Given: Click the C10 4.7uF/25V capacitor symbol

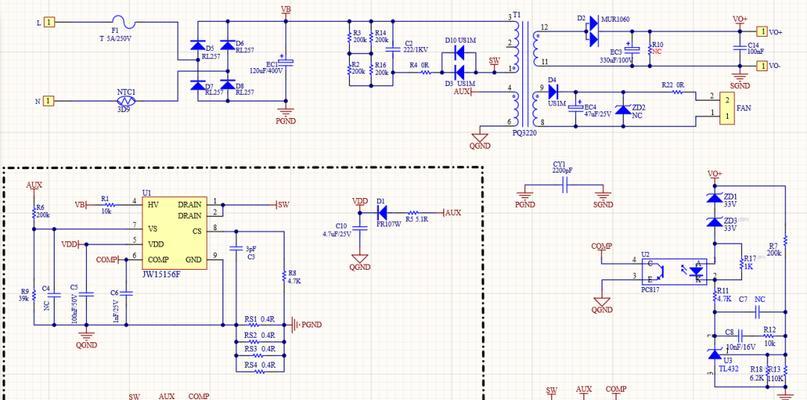Looking at the screenshot, I should tap(360, 227).
